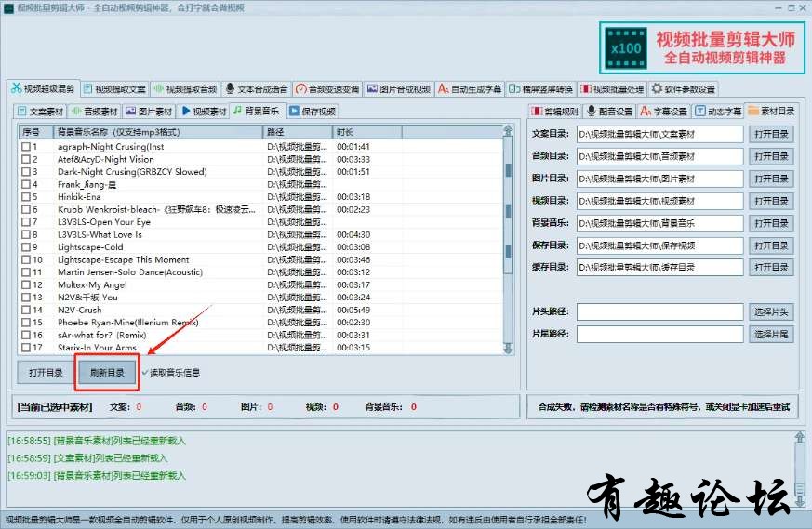The height and width of the screenshot is (529, 812).
Task: Tick the checkbox for Lightscape-Cold track
Action: click(x=26, y=247)
